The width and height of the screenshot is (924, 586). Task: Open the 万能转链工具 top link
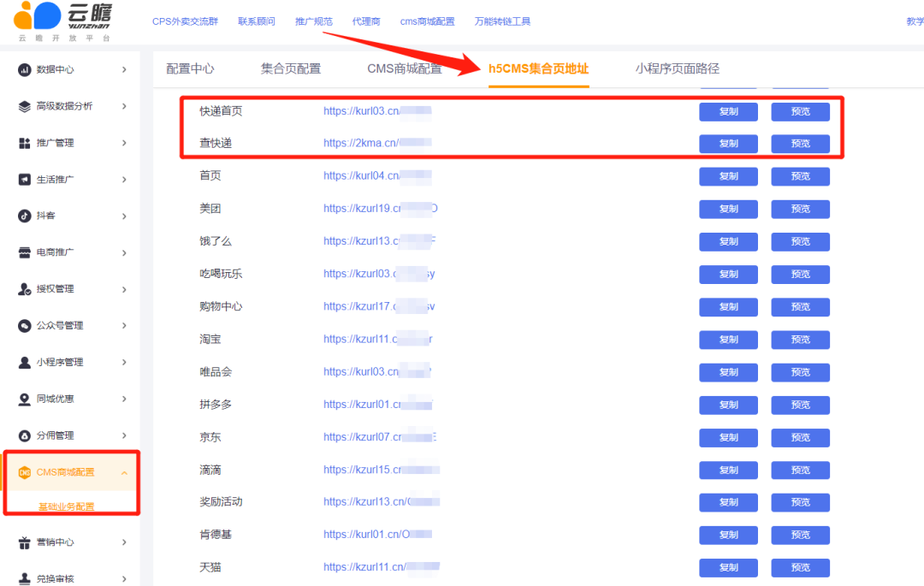tap(503, 21)
